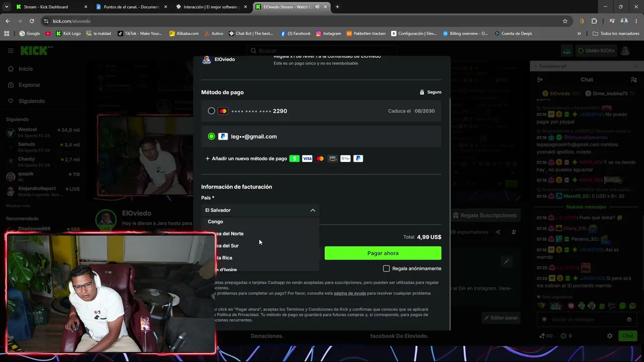Image resolution: width=644 pixels, height=362 pixels.
Task: Click Añadir un nuevo método de pago
Action: tap(246, 158)
